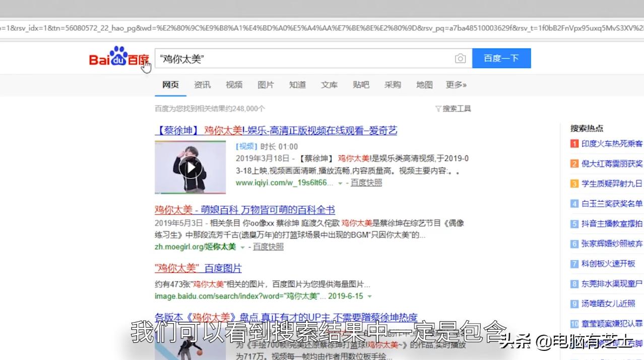The width and height of the screenshot is (644, 360).
Task: Open hot search item 白玉兰奖获奖名单
Action: (610, 204)
